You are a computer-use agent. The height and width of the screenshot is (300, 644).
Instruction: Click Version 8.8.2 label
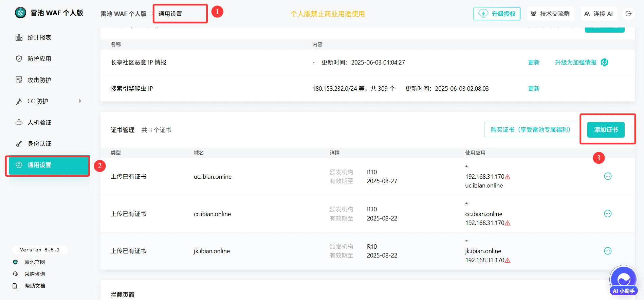coord(40,250)
